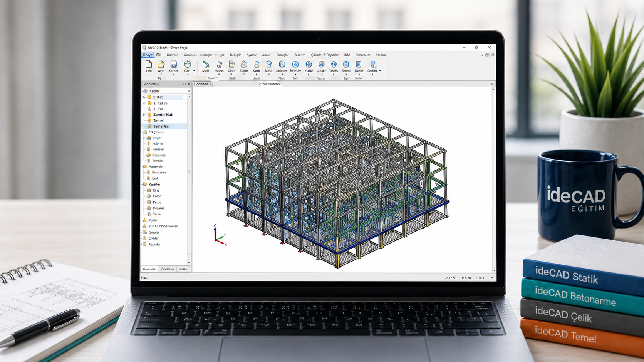Click the Yeni new file icon
This screenshot has height=362, width=644.
pos(148,64)
